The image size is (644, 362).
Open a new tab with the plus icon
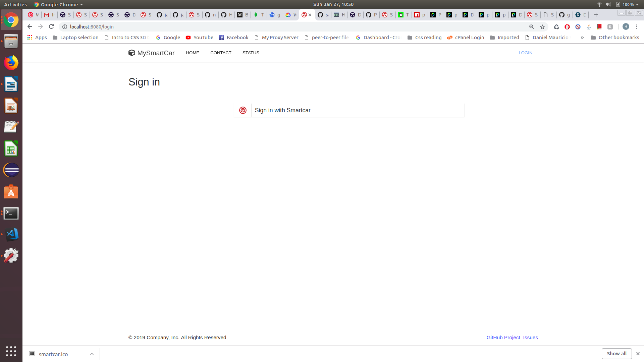596,15
